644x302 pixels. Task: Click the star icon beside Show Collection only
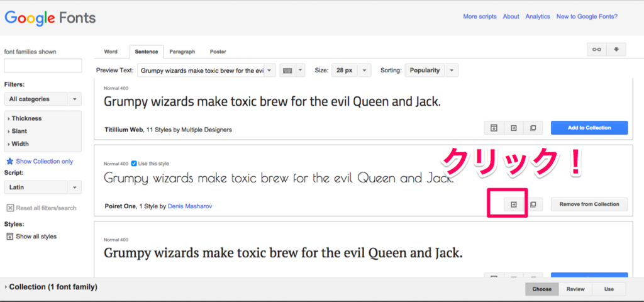(10, 161)
